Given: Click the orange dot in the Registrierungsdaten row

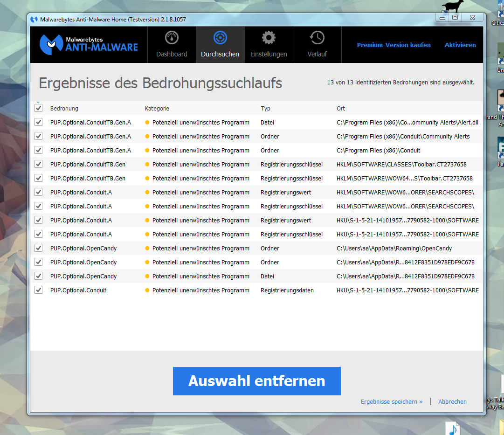Looking at the screenshot, I should (147, 290).
